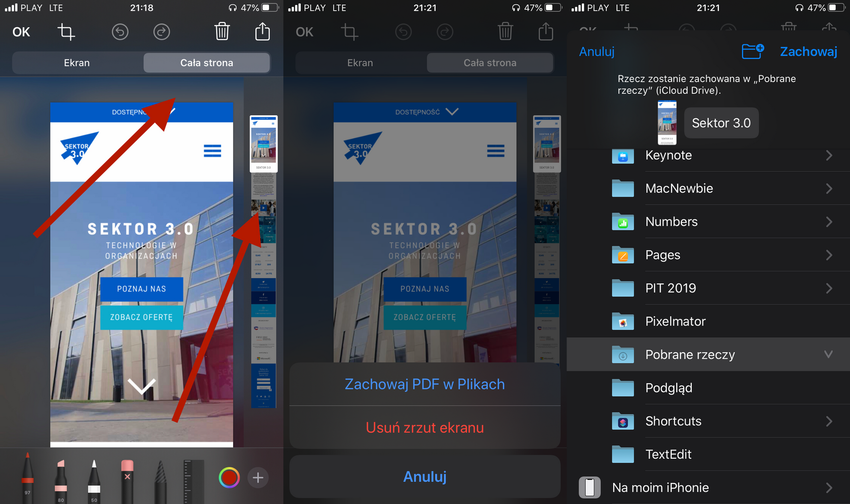Screen dimensions: 850x504
Task: Choose Zachowaj PDF w Plikach
Action: tap(425, 384)
